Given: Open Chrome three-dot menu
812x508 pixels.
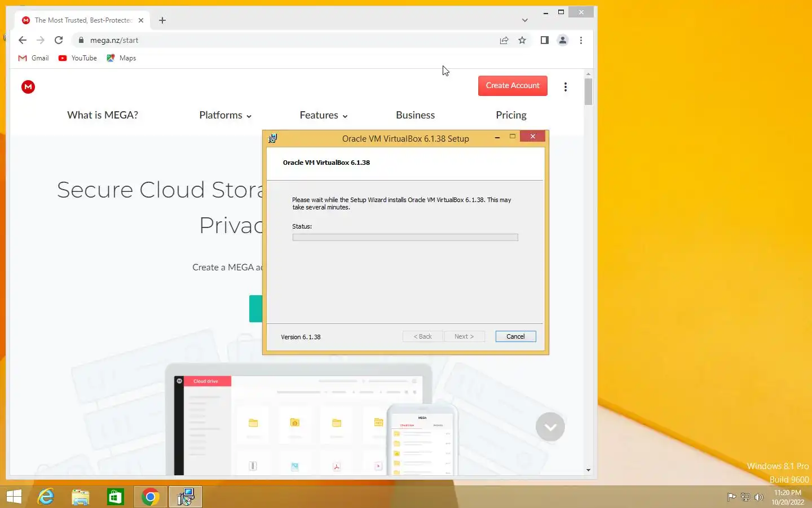Looking at the screenshot, I should (581, 40).
